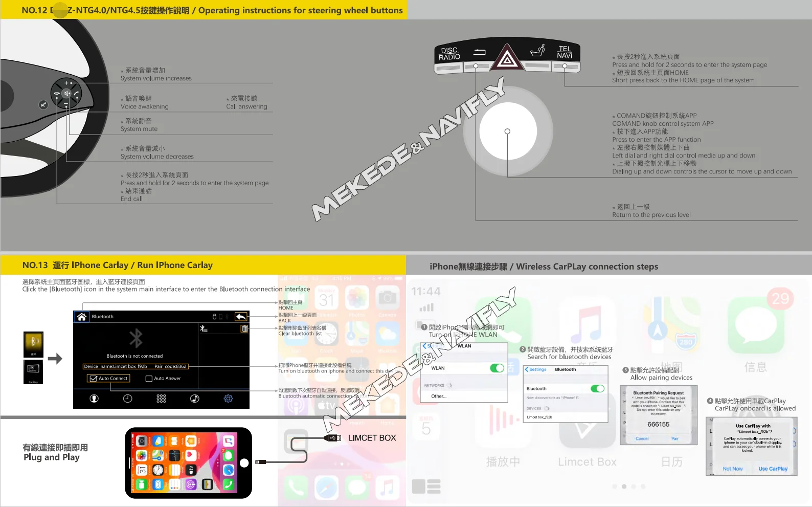This screenshot has height=507, width=812.
Task: Click Pair in Bluetooth Pairing Request
Action: [x=675, y=439]
